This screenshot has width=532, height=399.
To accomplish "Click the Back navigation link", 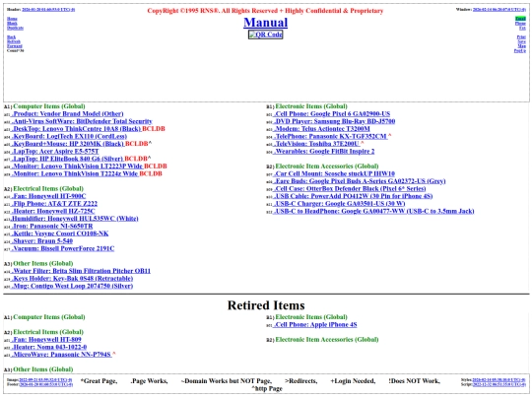I will 11,37.
